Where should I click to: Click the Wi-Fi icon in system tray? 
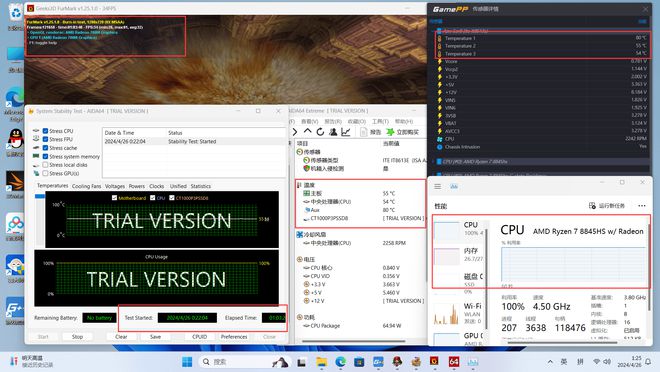click(x=596, y=361)
